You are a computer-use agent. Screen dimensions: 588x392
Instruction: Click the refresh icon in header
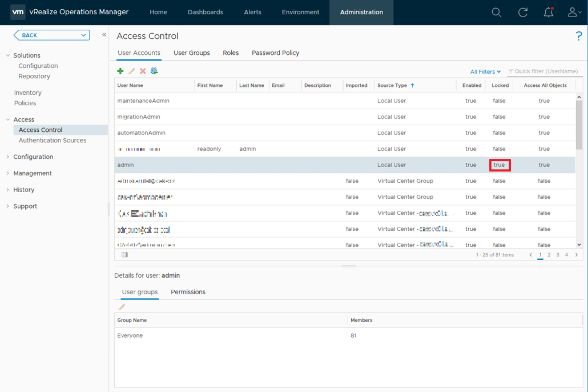point(522,13)
